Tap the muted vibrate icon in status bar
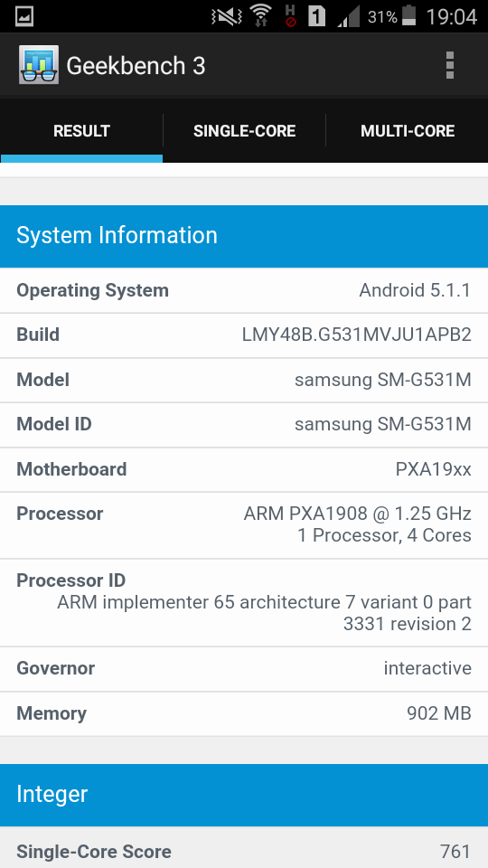488x868 pixels. 226,16
